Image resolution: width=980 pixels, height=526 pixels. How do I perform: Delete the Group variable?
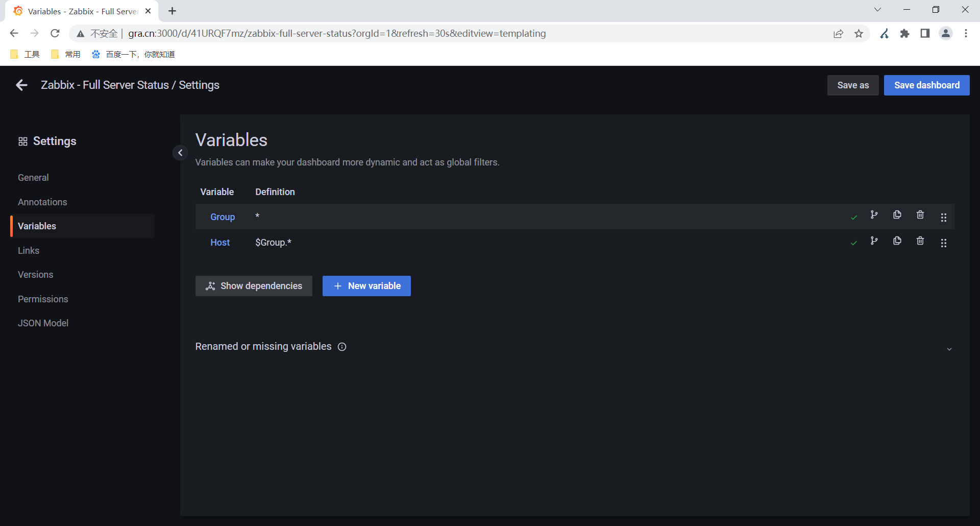tap(920, 215)
